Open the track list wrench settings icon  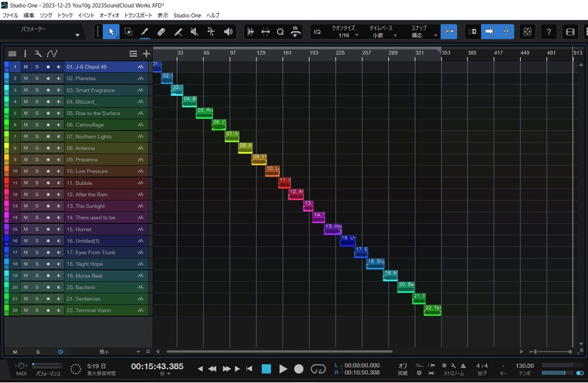pyautogui.click(x=38, y=53)
